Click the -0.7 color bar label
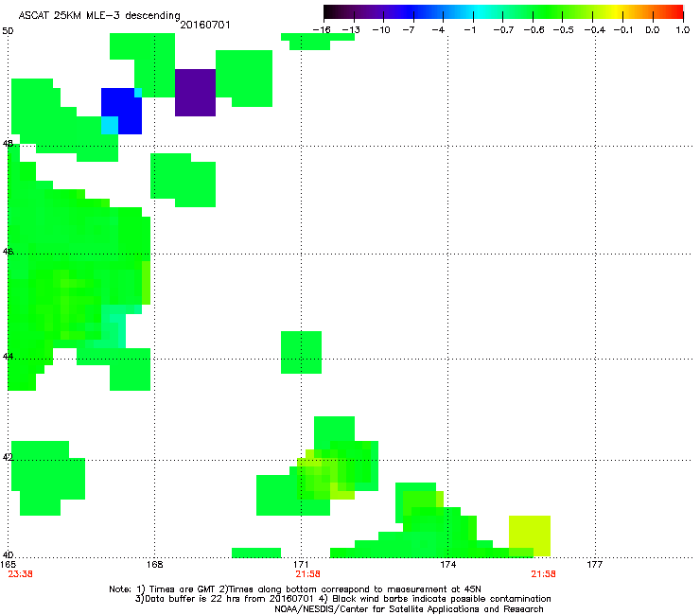700x615 pixels. (503, 30)
